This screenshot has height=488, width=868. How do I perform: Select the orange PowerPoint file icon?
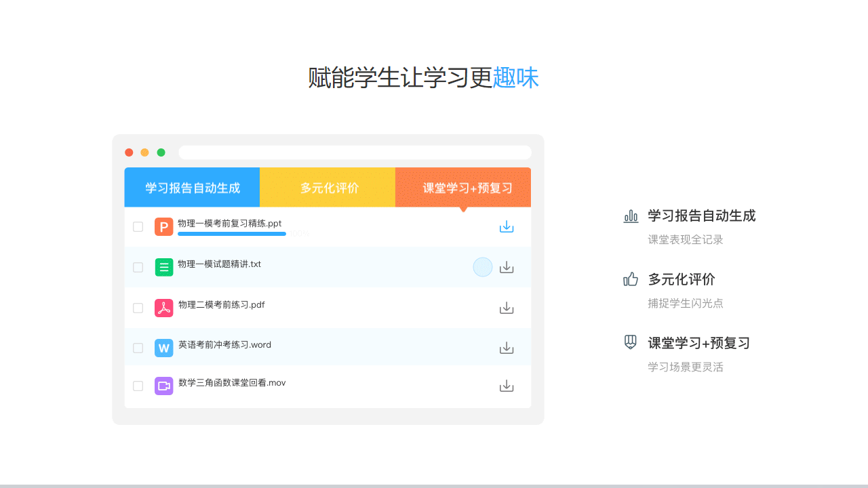click(163, 226)
